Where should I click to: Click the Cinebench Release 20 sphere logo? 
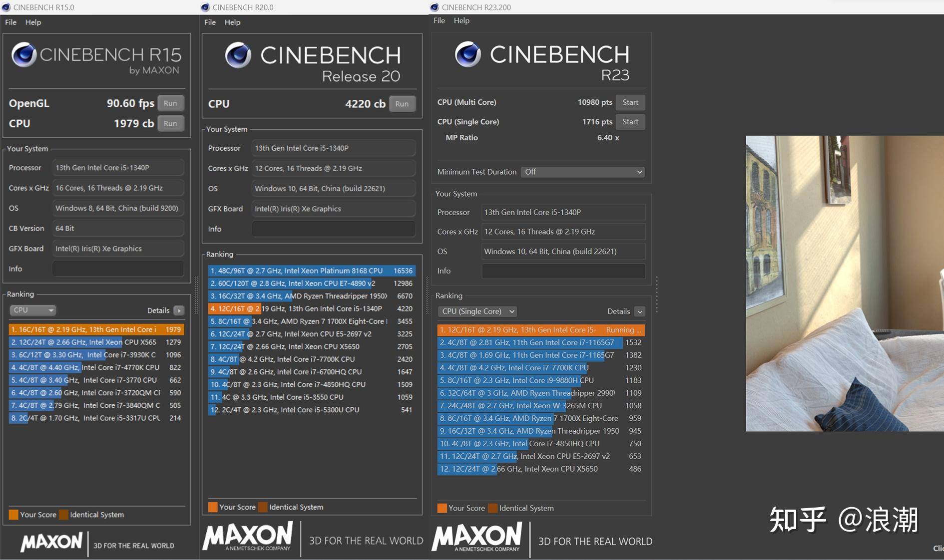[x=238, y=55]
